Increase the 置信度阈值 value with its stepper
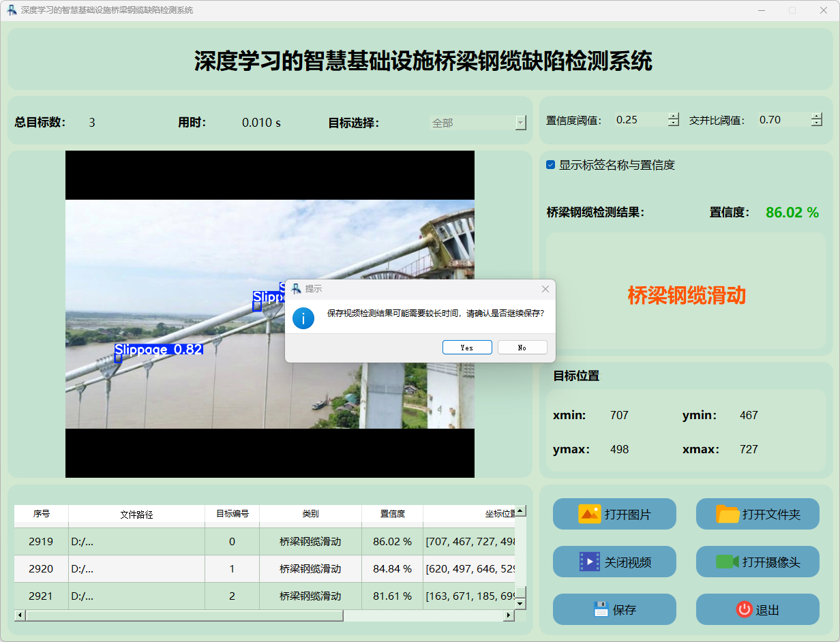The height and width of the screenshot is (642, 840). coord(674,115)
